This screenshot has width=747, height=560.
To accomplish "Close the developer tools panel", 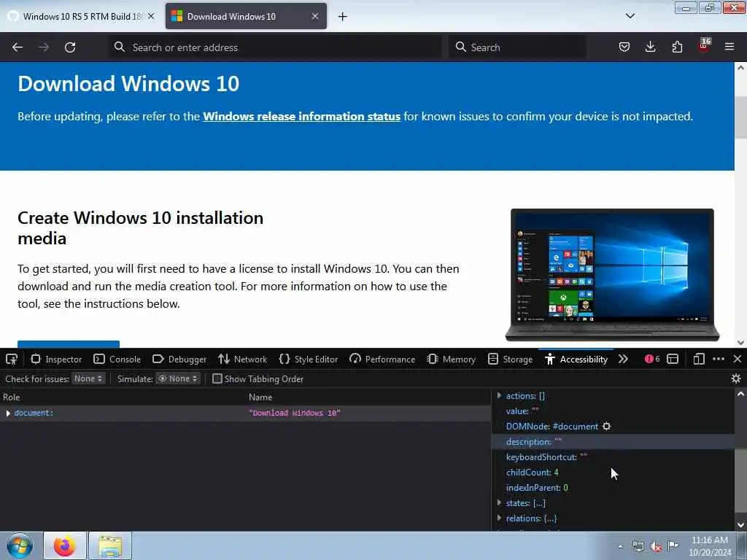I will tap(738, 359).
